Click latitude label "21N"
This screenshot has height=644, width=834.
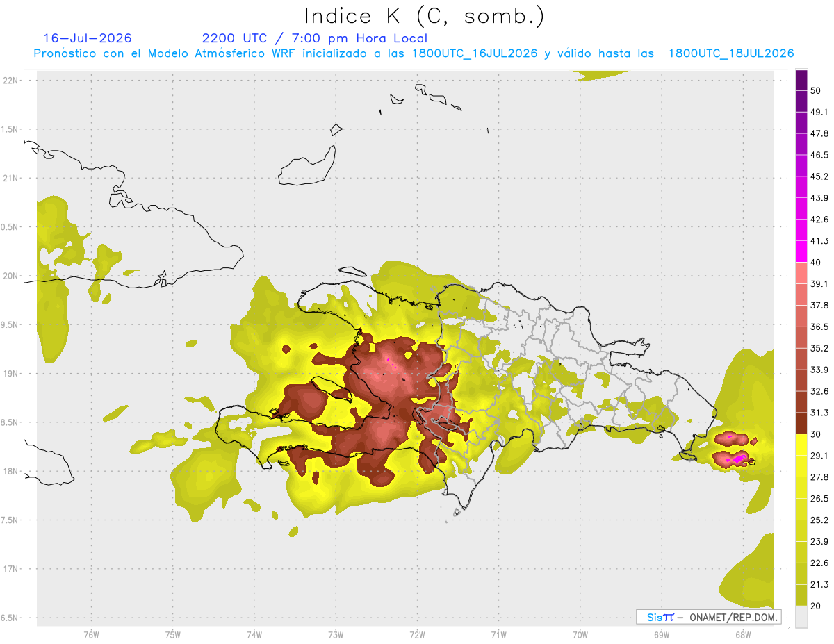pos(10,179)
